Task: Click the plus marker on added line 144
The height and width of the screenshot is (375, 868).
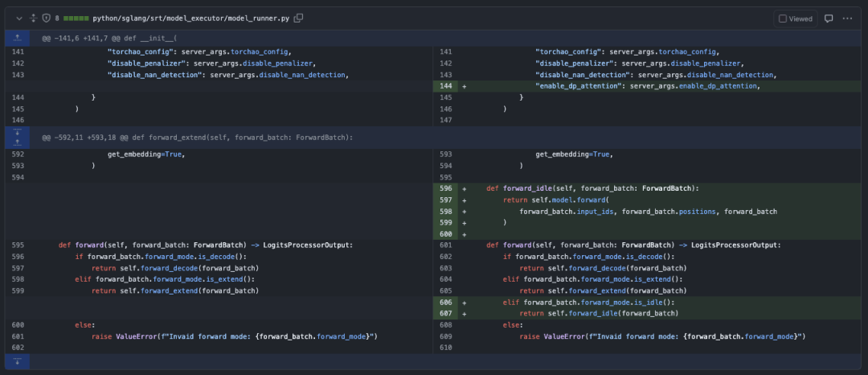Action: (465, 86)
